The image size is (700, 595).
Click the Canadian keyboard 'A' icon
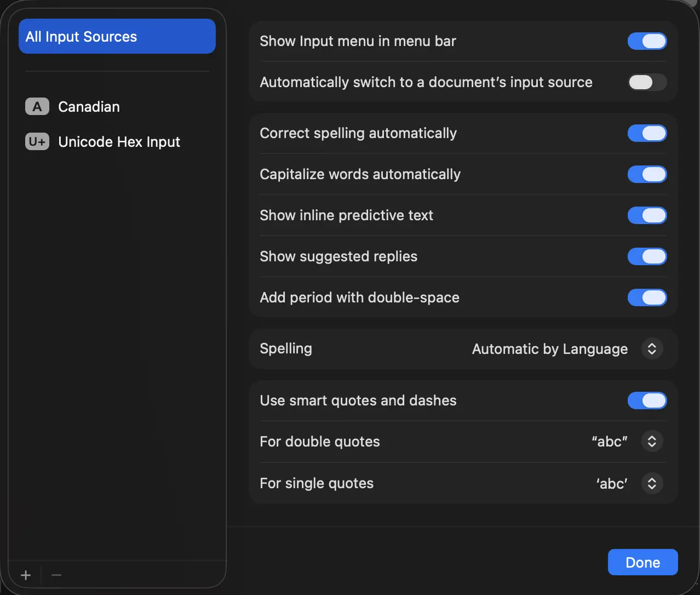(37, 106)
